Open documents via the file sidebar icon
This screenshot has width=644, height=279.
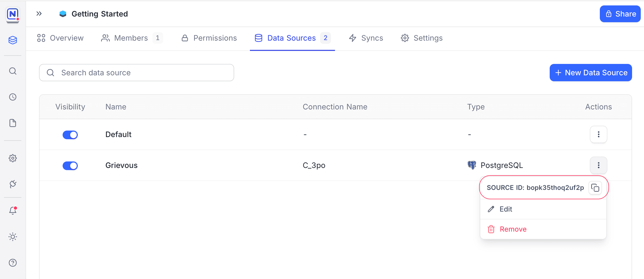point(13,123)
